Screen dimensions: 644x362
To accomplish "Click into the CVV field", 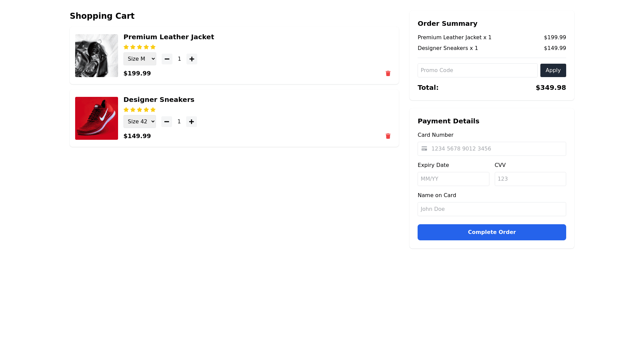I will (530, 179).
